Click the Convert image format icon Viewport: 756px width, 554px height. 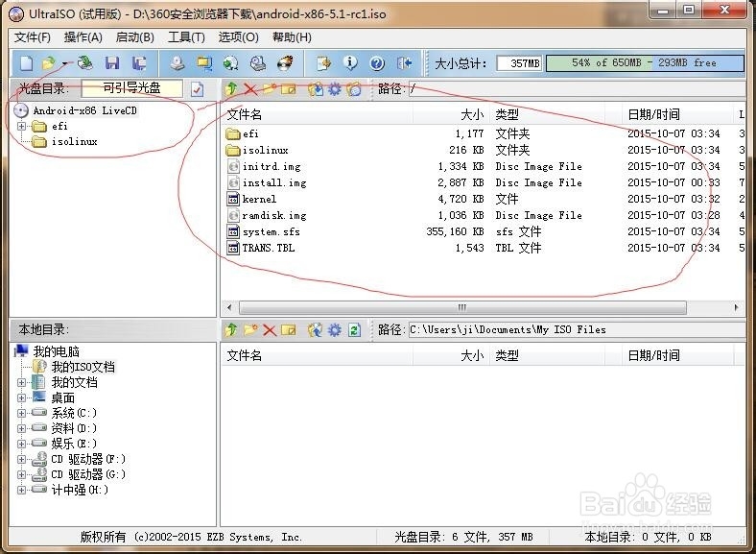pyautogui.click(x=204, y=63)
